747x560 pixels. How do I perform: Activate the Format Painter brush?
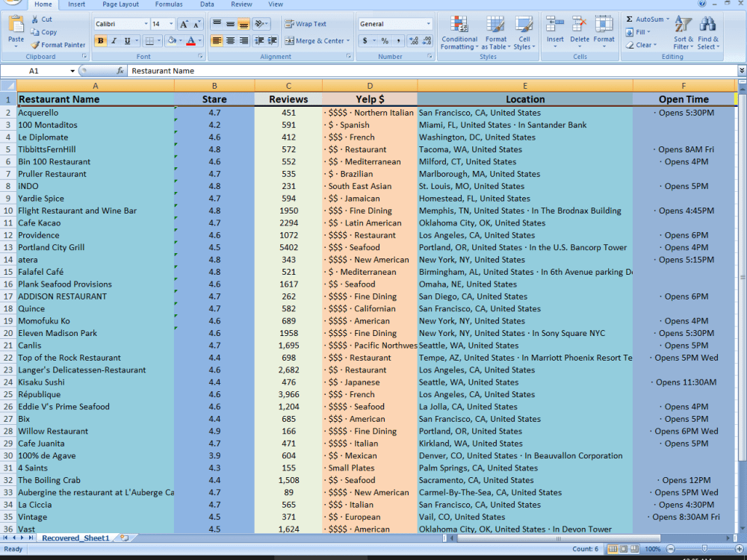(x=35, y=45)
